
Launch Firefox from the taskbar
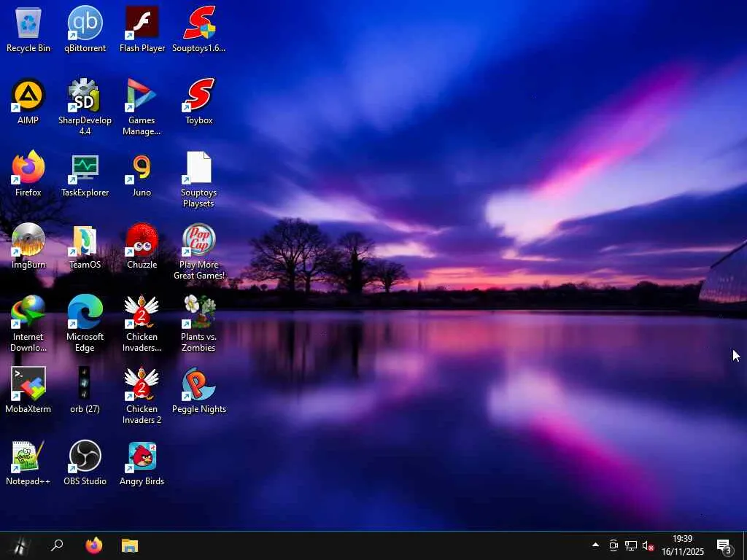click(x=94, y=545)
